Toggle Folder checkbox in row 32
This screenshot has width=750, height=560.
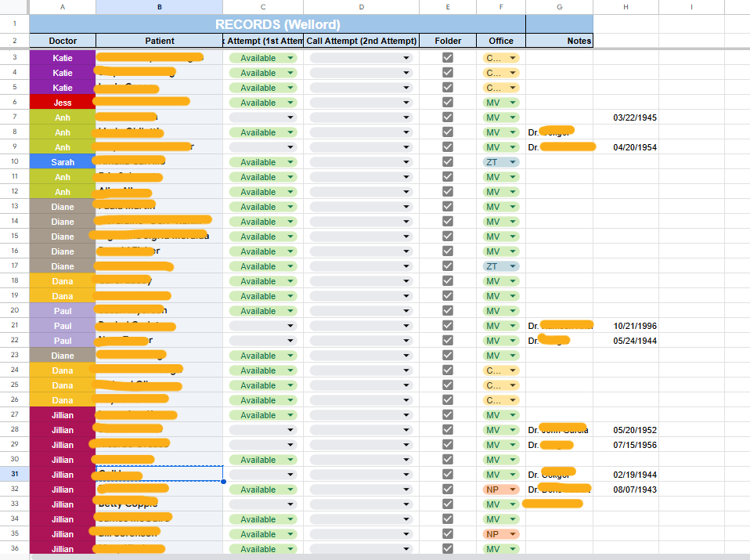point(448,490)
